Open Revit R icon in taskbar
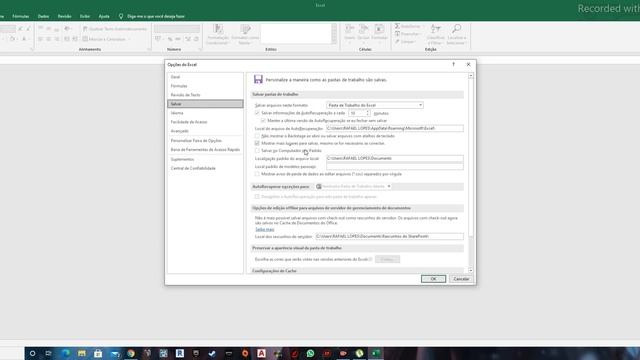 pos(180,353)
